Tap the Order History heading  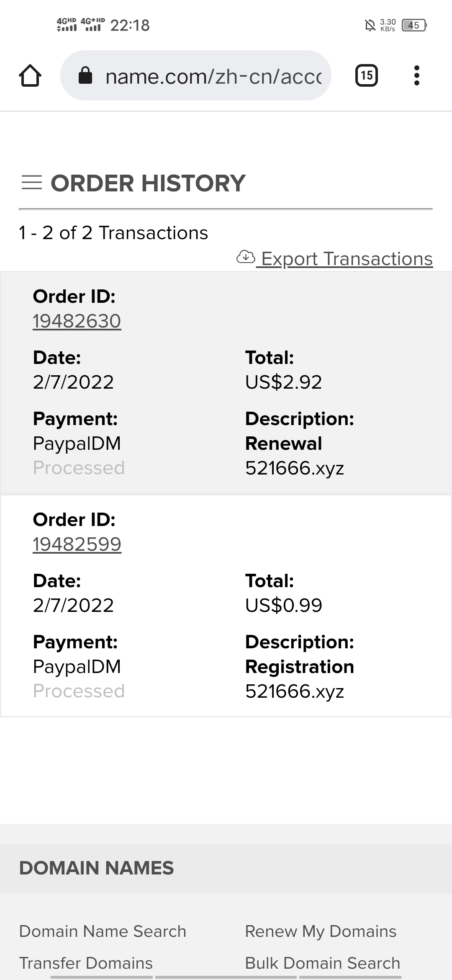point(148,183)
